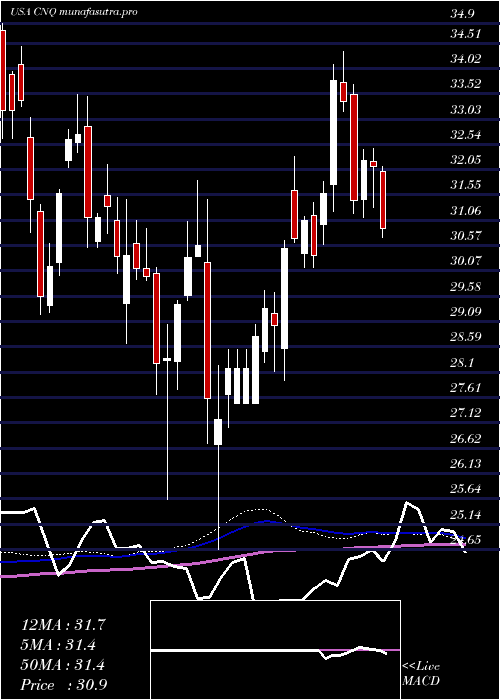
Task: Click the 29.58 price axis label
Action: (x=466, y=286)
